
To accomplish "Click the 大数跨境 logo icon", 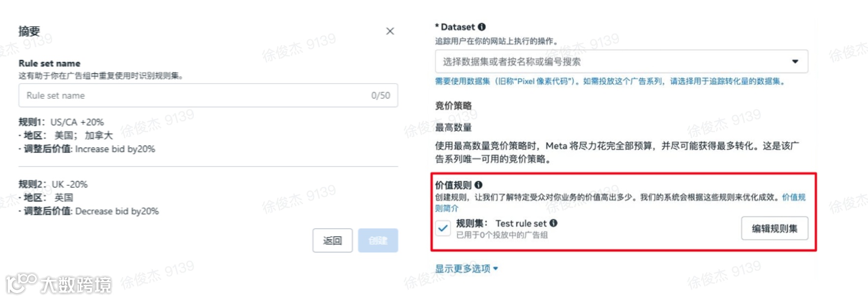I will (x=22, y=283).
